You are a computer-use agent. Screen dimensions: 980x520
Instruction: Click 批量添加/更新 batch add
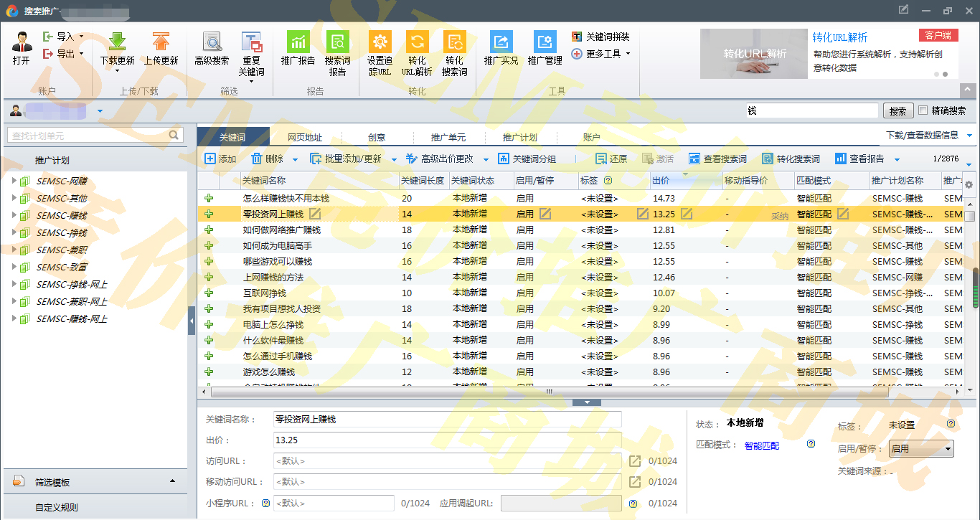click(x=346, y=159)
